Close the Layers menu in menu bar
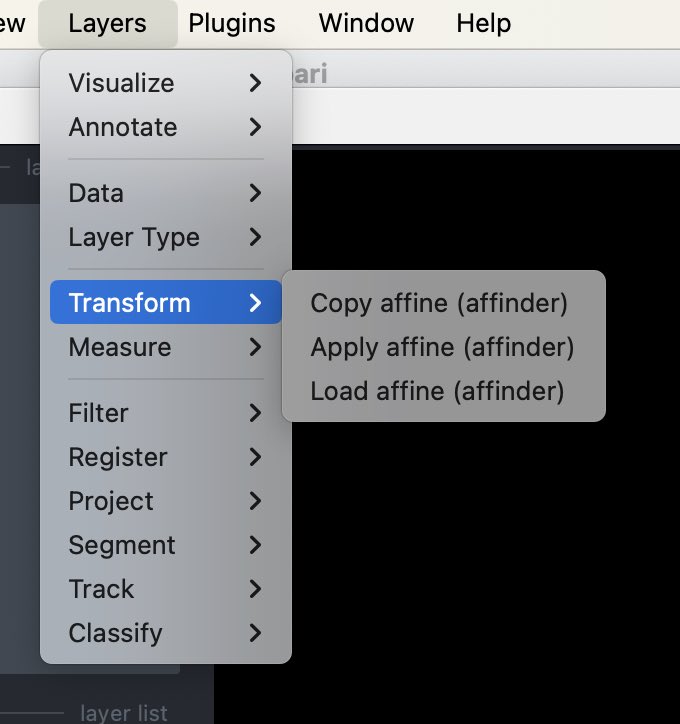The image size is (680, 724). click(x=107, y=23)
